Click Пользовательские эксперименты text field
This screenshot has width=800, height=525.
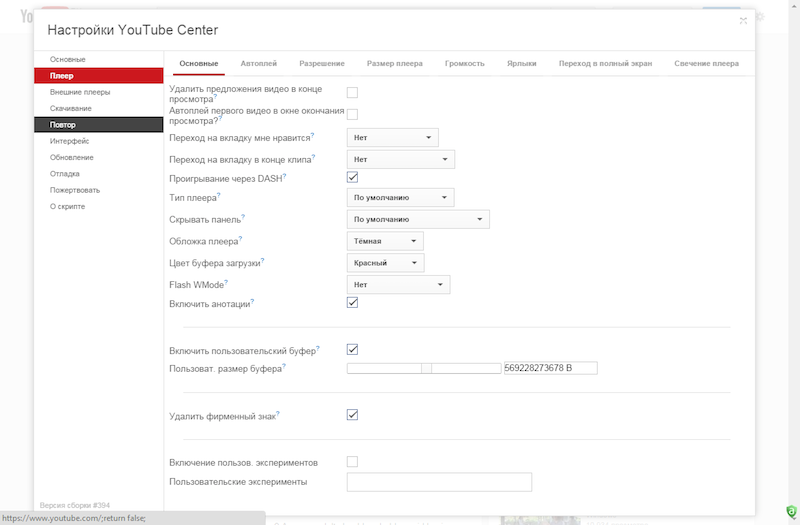click(439, 482)
